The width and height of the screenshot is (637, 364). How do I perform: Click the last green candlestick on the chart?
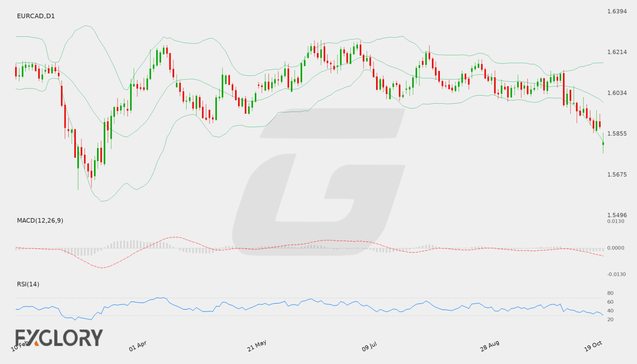click(603, 143)
